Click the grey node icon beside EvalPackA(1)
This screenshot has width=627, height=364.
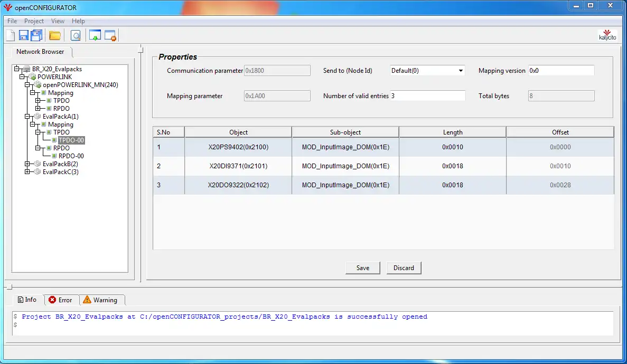(x=38, y=116)
